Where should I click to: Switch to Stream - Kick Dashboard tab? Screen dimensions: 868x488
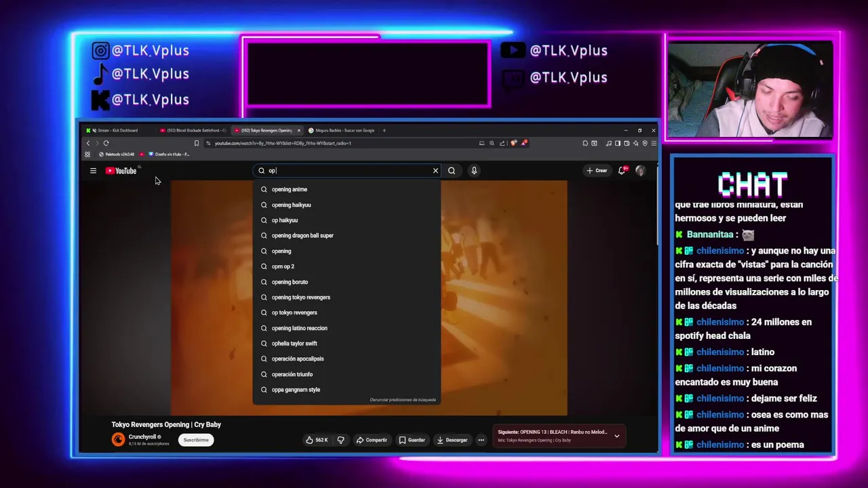tap(117, 130)
